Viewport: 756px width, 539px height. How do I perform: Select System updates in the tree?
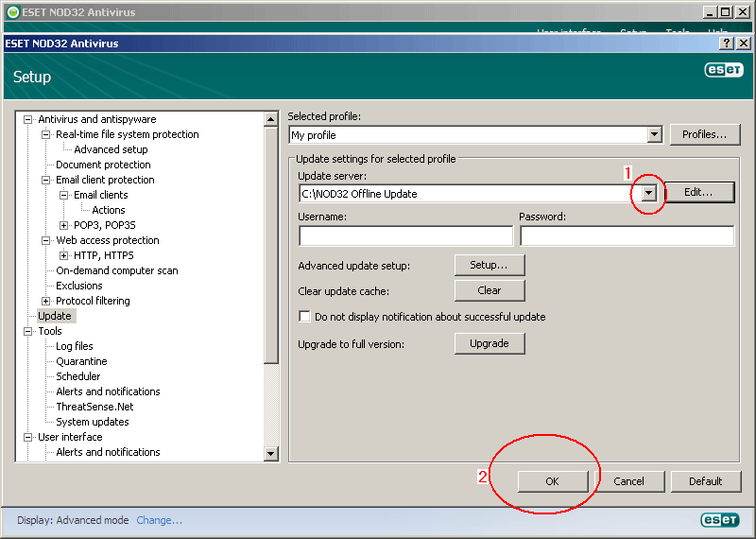coord(92,422)
